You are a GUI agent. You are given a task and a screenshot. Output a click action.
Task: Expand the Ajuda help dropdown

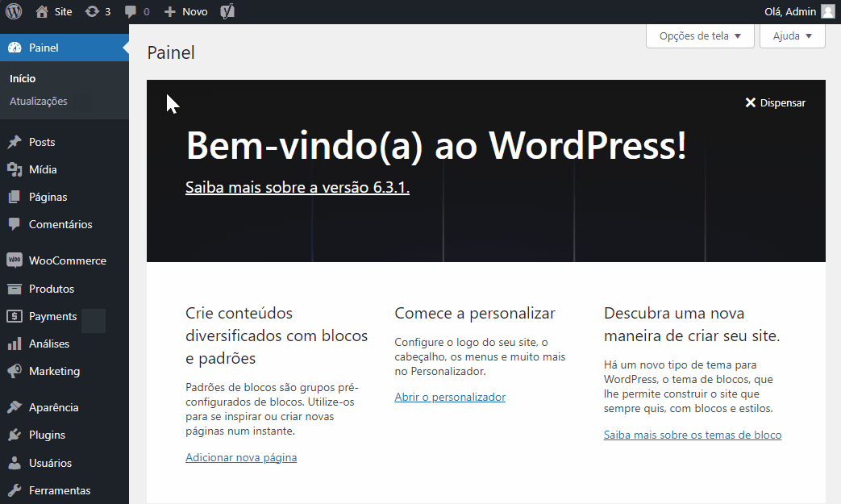(x=792, y=36)
